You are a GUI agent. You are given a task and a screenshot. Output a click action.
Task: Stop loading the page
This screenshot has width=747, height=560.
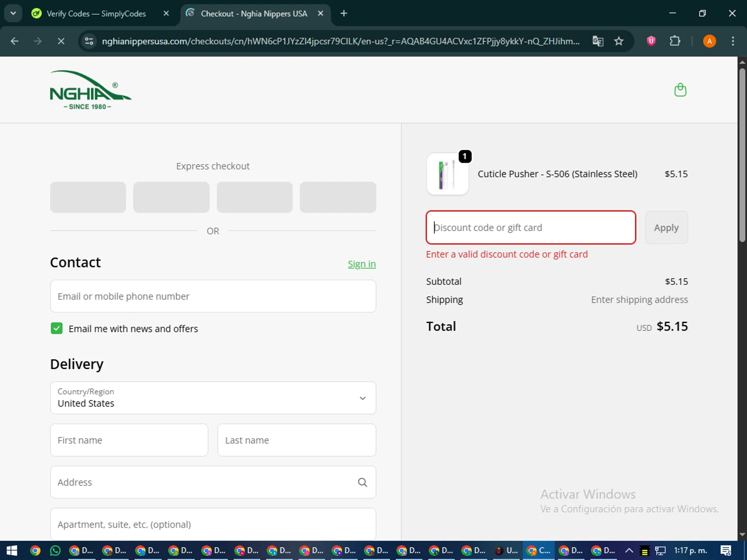[61, 41]
